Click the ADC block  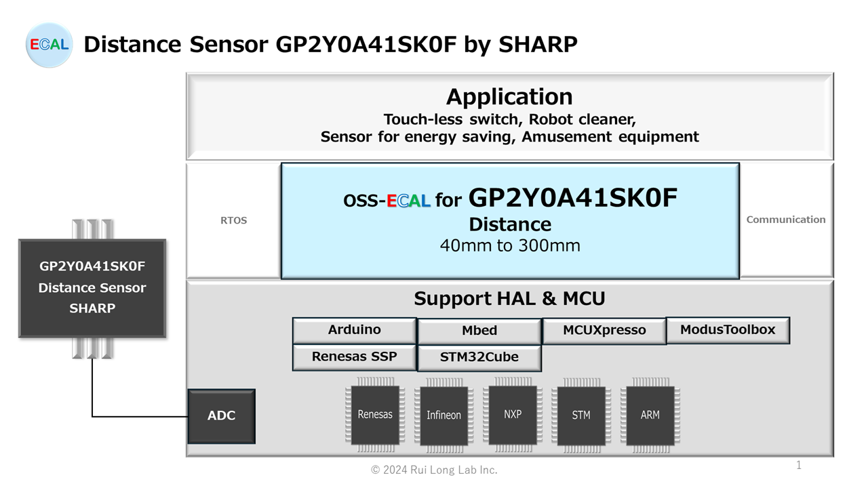(x=221, y=415)
